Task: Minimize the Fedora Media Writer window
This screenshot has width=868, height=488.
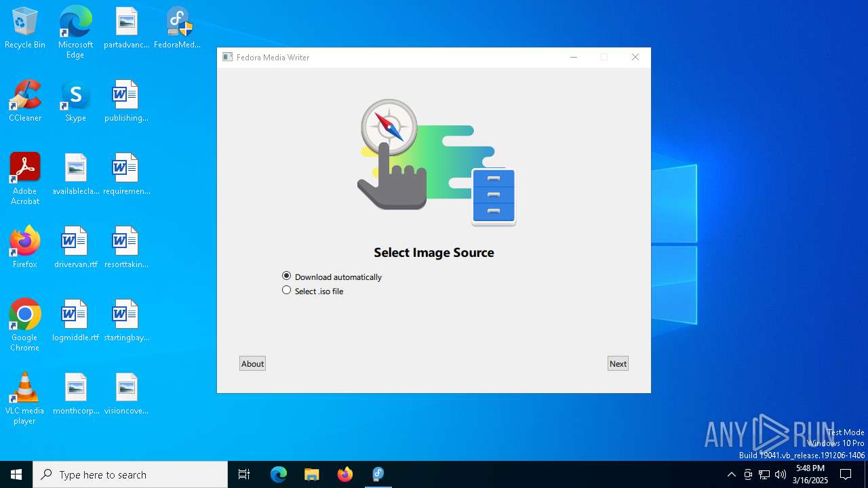Action: point(574,57)
